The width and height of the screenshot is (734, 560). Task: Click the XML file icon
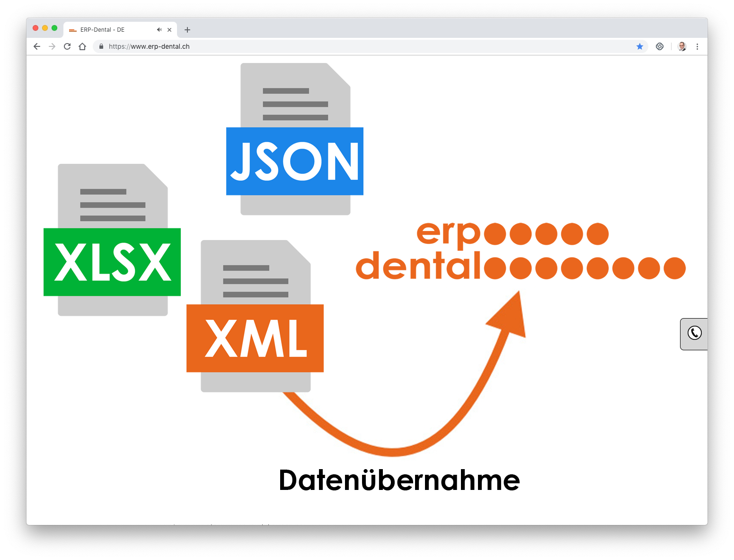pyautogui.click(x=255, y=316)
